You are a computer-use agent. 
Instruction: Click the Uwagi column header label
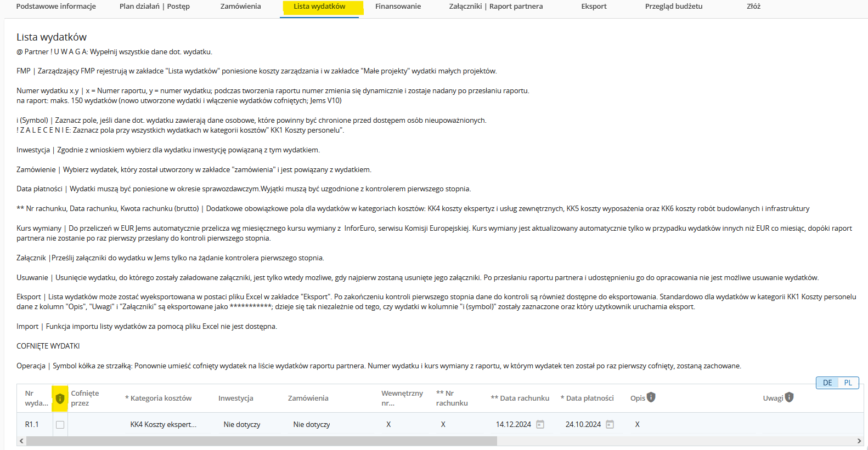click(x=773, y=398)
